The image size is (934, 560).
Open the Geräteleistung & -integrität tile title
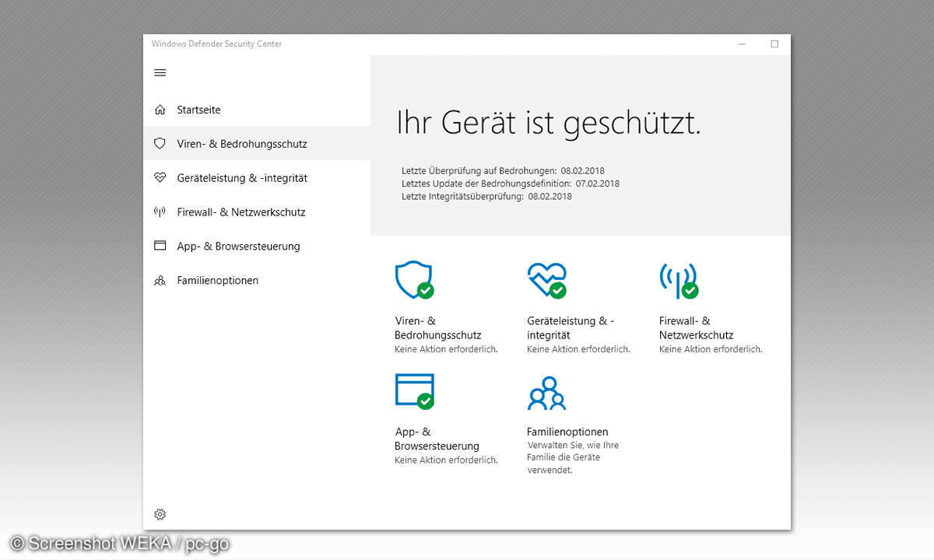[571, 327]
